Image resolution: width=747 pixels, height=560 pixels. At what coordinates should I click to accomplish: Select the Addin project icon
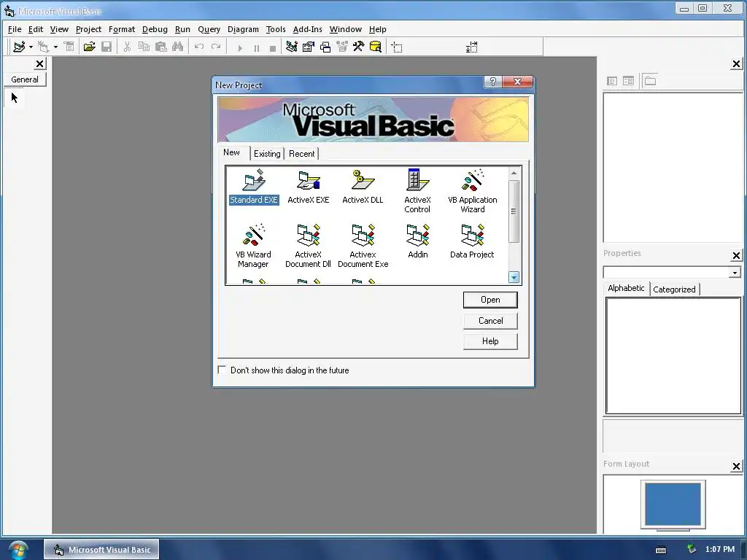(x=418, y=241)
